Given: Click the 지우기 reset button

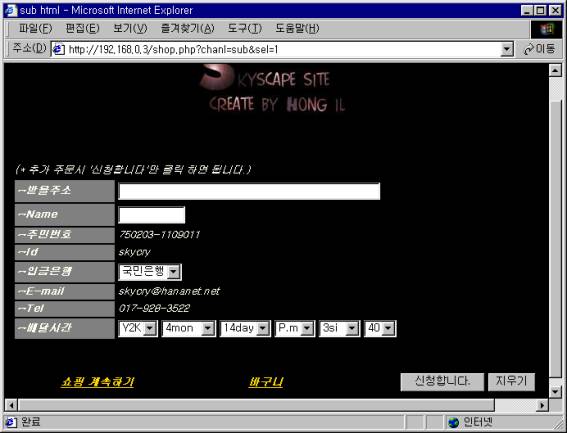Looking at the screenshot, I should pyautogui.click(x=511, y=382).
